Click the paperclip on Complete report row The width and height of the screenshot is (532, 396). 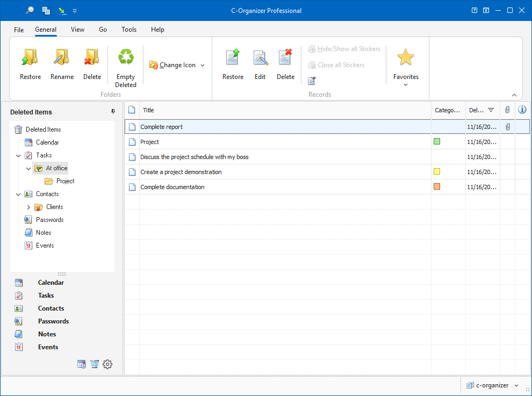[508, 127]
